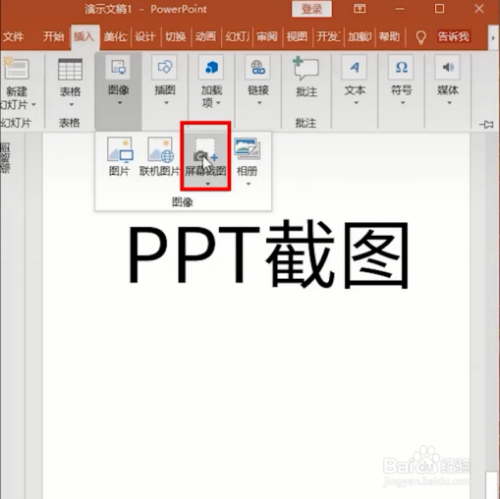Viewport: 500px width, 499px height.
Task: Click the collapsed thumbnails (缩略图) pane strip
Action: [5, 158]
